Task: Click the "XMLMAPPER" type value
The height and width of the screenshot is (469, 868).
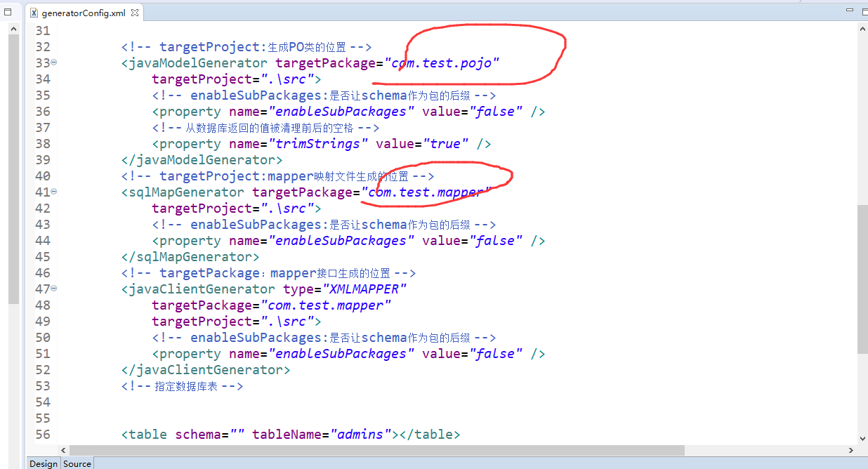Action: point(364,289)
